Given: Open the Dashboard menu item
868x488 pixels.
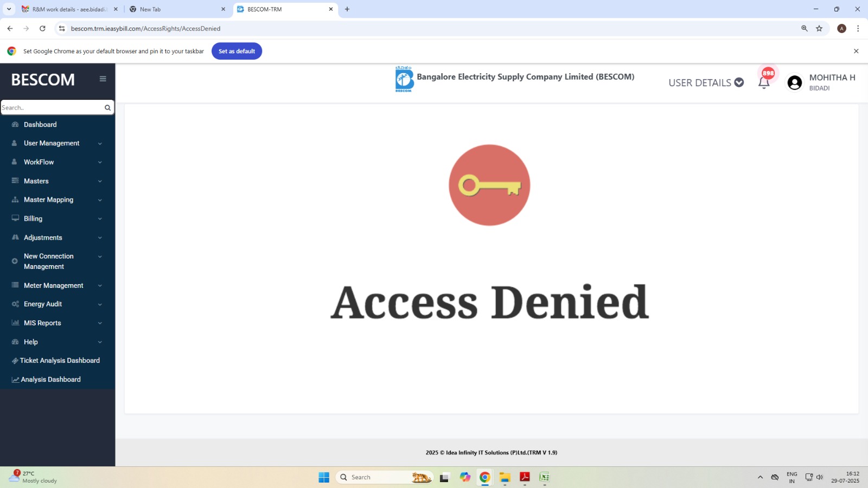Looking at the screenshot, I should pyautogui.click(x=40, y=125).
